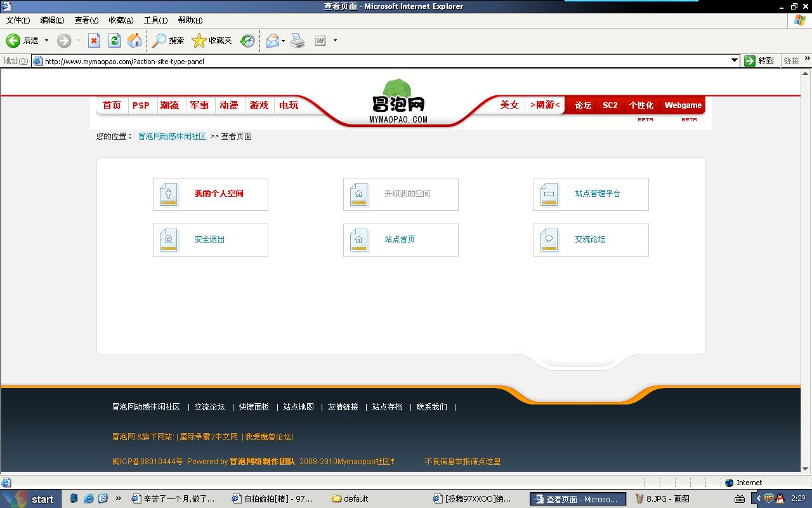Select the Webgame navigation tab
812x508 pixels.
tap(683, 105)
